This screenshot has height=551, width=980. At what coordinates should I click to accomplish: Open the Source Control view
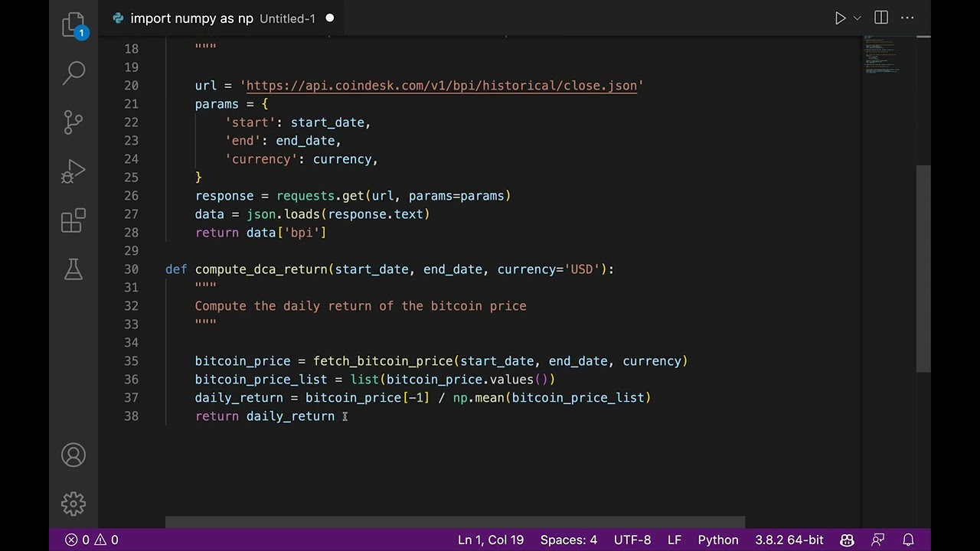pos(73,122)
